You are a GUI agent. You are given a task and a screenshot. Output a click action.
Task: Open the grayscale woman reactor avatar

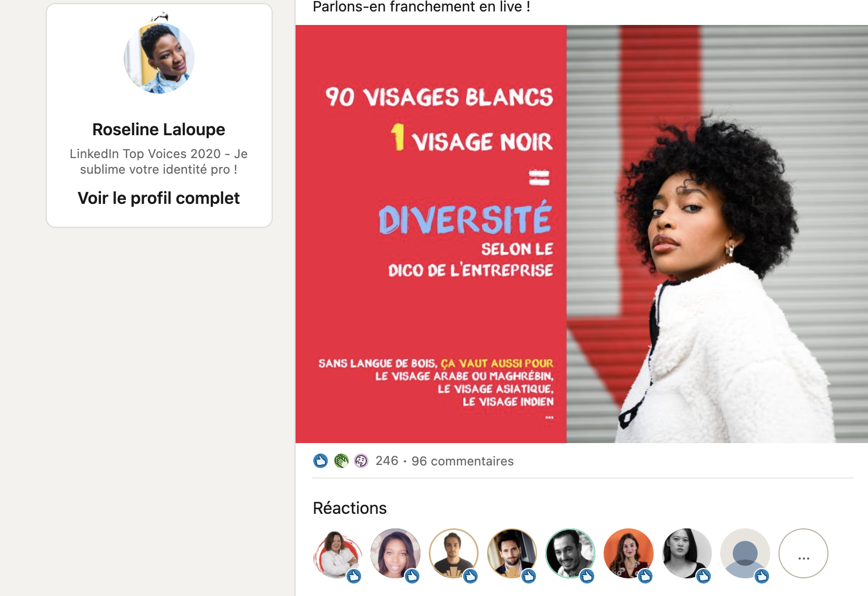(x=687, y=553)
